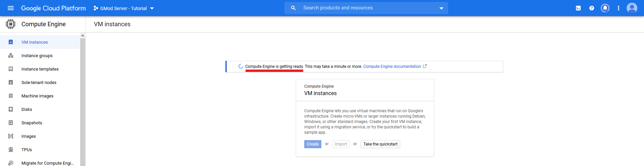
Task: Expand the search bar dropdown arrow
Action: (x=441, y=8)
